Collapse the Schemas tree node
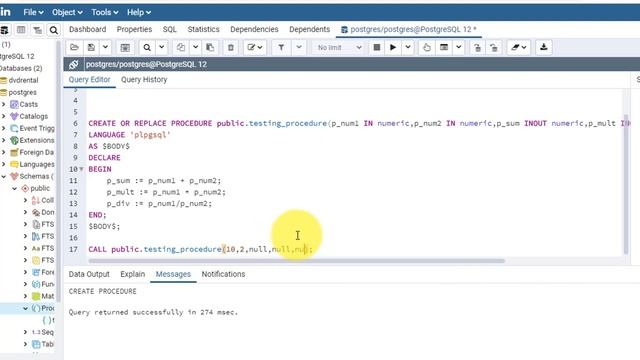Viewport: 640px width, 360px height. [4, 176]
